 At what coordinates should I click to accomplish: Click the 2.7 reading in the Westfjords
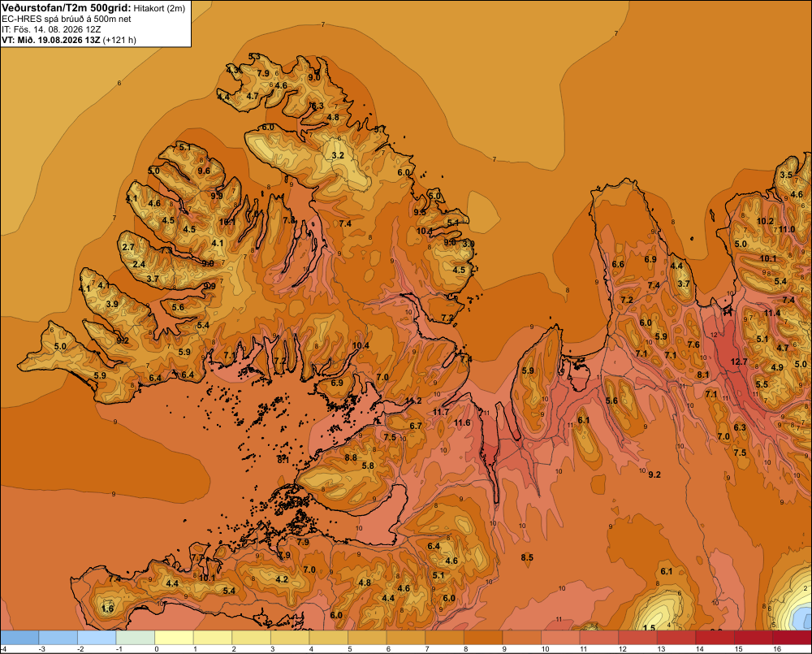click(128, 247)
